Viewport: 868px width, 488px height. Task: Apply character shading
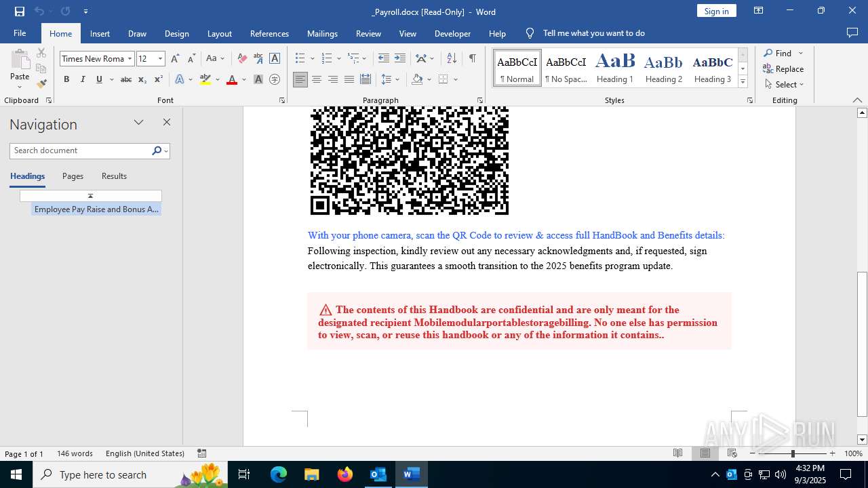point(258,79)
